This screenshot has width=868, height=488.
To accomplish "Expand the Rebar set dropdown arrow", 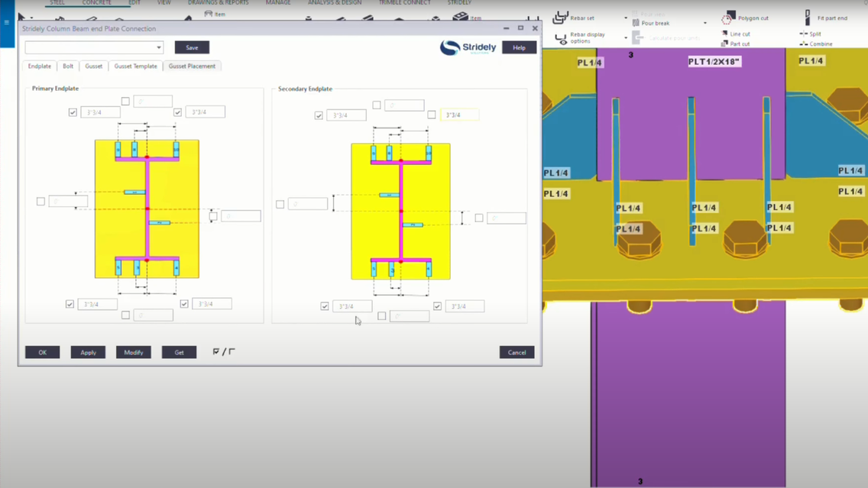I will [x=626, y=18].
